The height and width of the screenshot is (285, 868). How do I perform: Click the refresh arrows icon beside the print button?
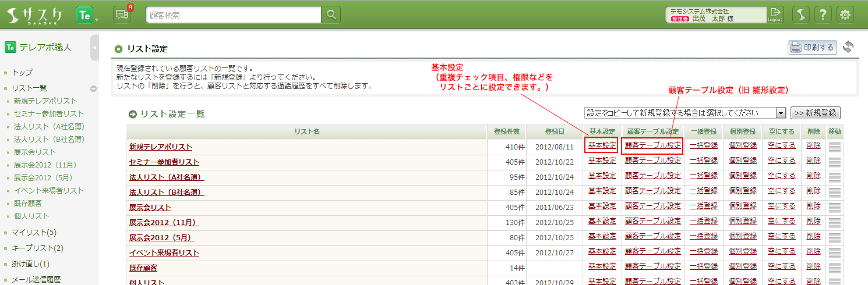[x=848, y=48]
